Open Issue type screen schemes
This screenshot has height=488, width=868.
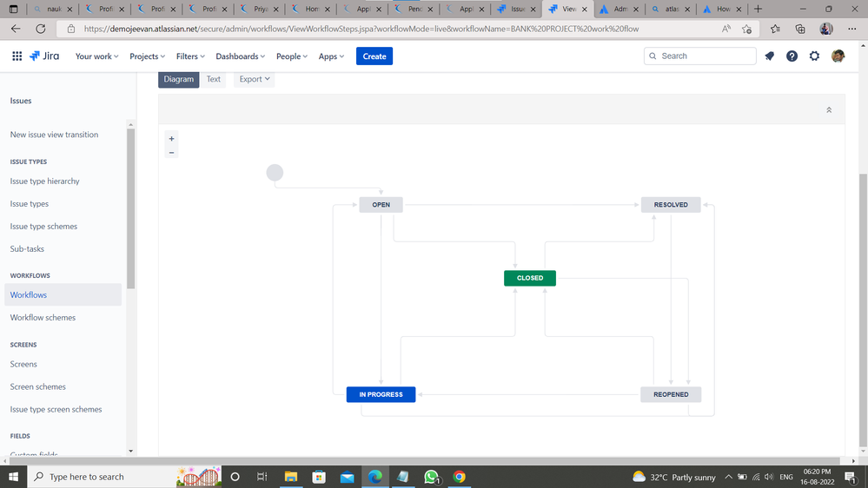(x=56, y=410)
